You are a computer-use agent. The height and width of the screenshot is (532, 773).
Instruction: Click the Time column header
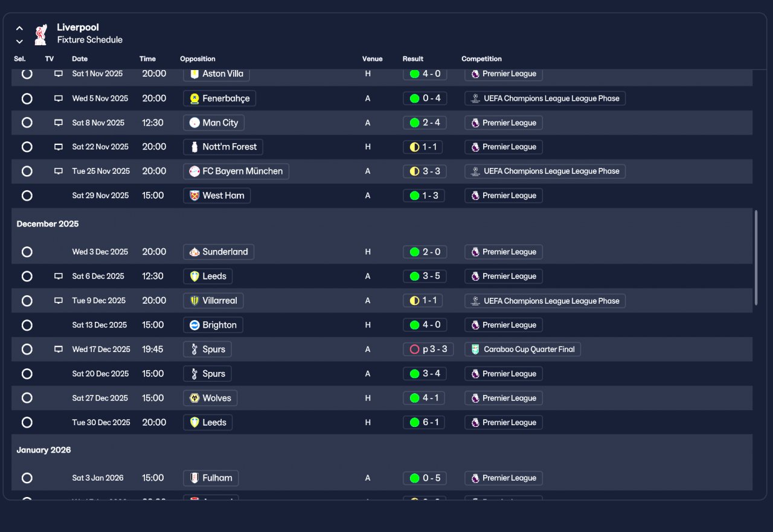coord(147,59)
